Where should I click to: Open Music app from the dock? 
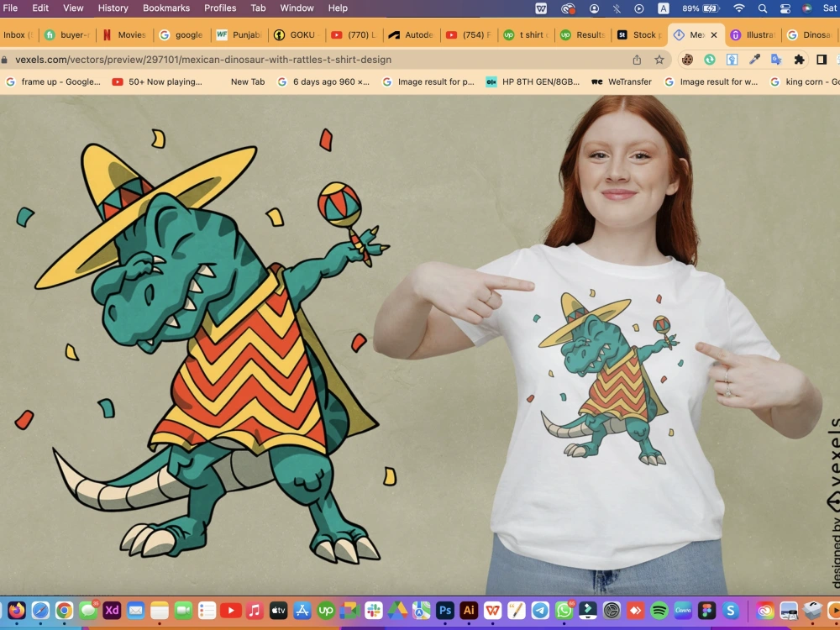pos(255,610)
